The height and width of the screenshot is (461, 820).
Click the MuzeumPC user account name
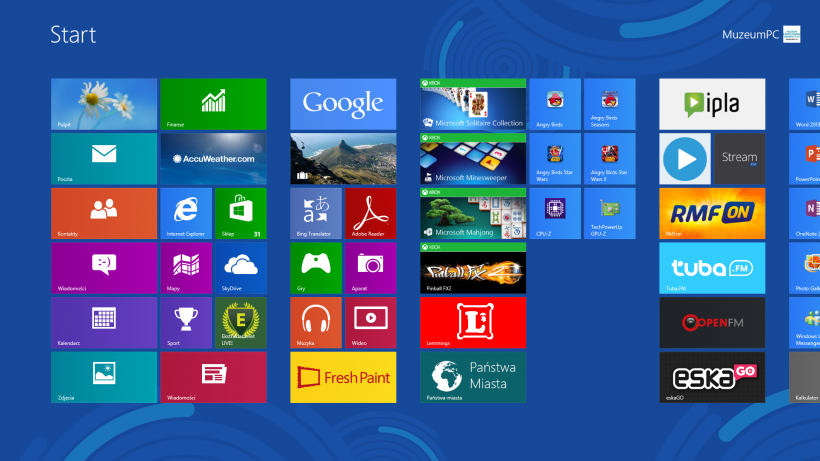pyautogui.click(x=749, y=35)
